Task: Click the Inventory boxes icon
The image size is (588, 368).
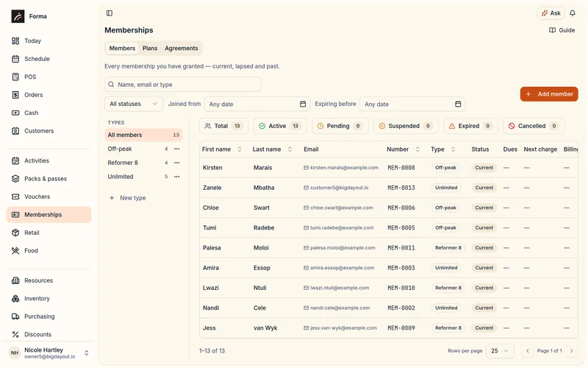Action: point(15,299)
